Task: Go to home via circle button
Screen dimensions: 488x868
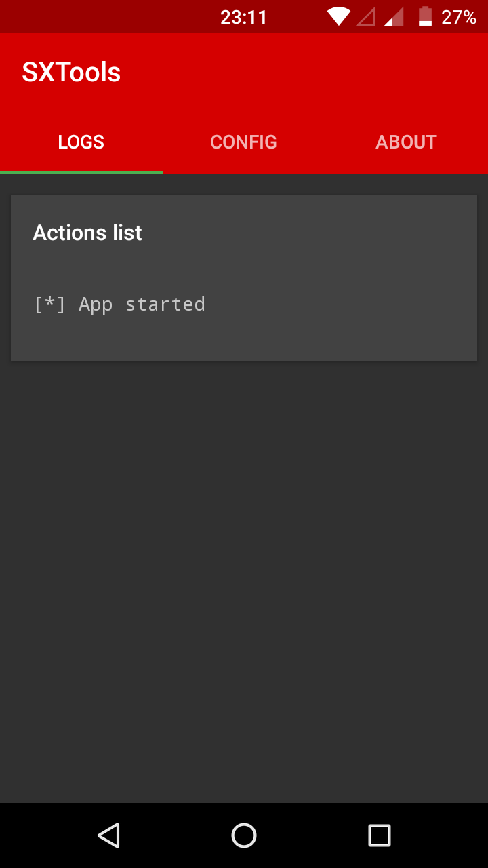Action: 244,835
